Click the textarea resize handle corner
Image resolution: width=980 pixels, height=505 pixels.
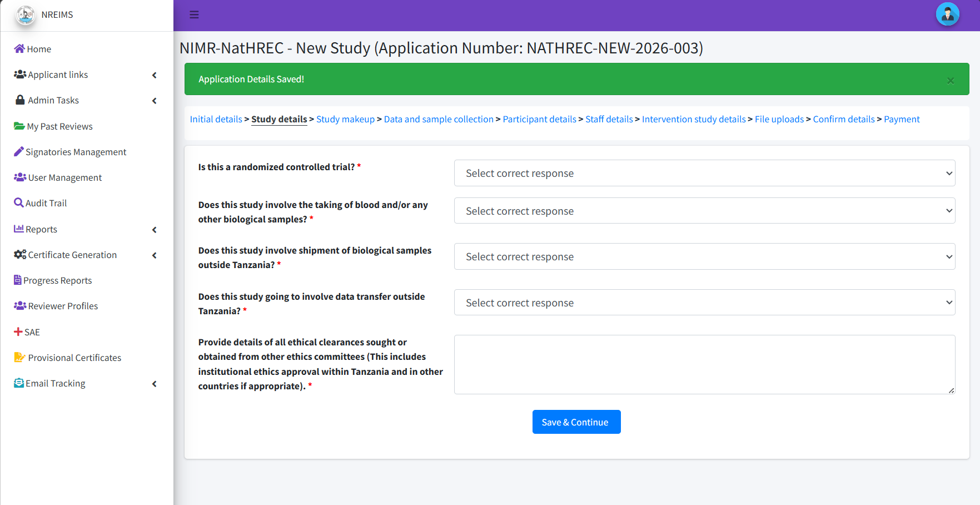pos(951,390)
